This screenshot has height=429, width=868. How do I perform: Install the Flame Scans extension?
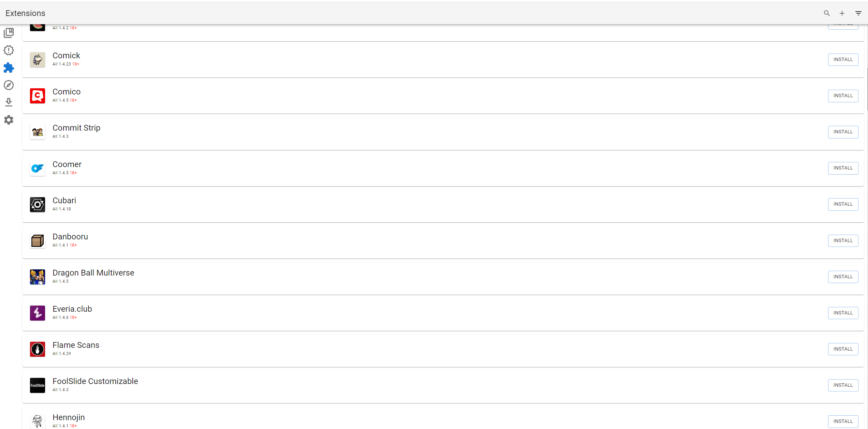[x=843, y=349]
